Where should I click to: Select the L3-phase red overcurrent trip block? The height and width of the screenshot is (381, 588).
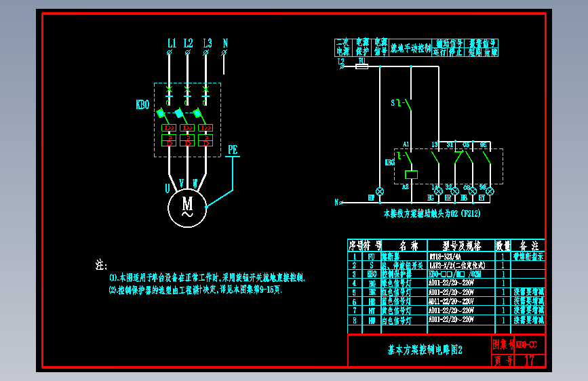(x=205, y=128)
